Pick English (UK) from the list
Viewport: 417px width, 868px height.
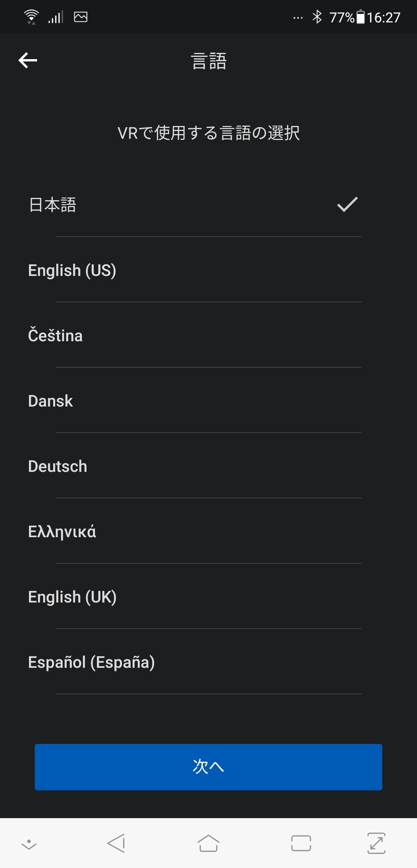pyautogui.click(x=73, y=597)
